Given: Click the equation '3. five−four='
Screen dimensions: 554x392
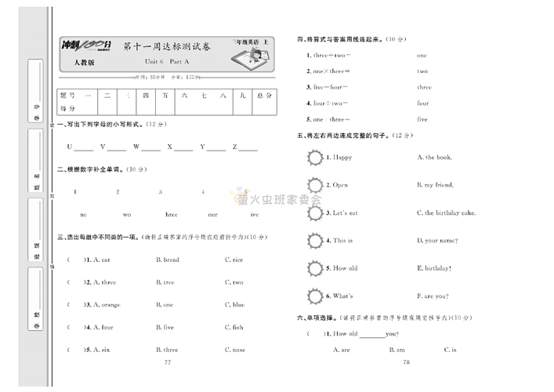Looking at the screenshot, I should point(327,87).
